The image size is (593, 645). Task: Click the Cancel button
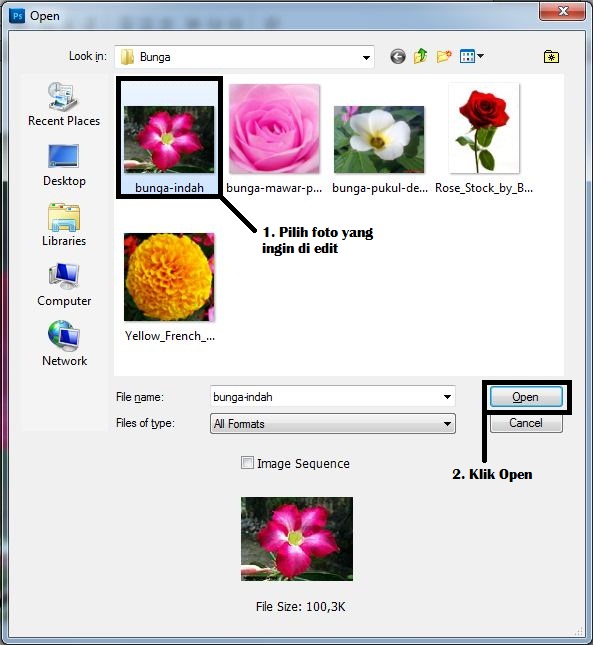(x=526, y=423)
